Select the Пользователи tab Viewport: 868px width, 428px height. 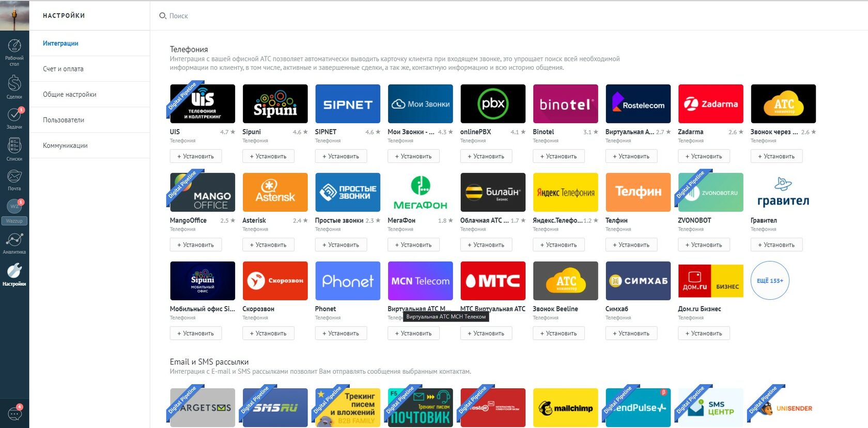pos(89,120)
